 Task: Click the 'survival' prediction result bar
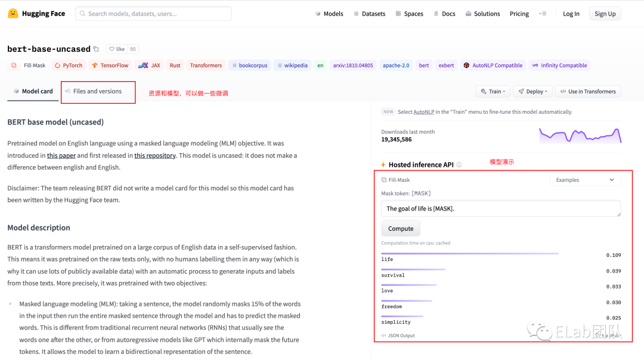point(413,269)
